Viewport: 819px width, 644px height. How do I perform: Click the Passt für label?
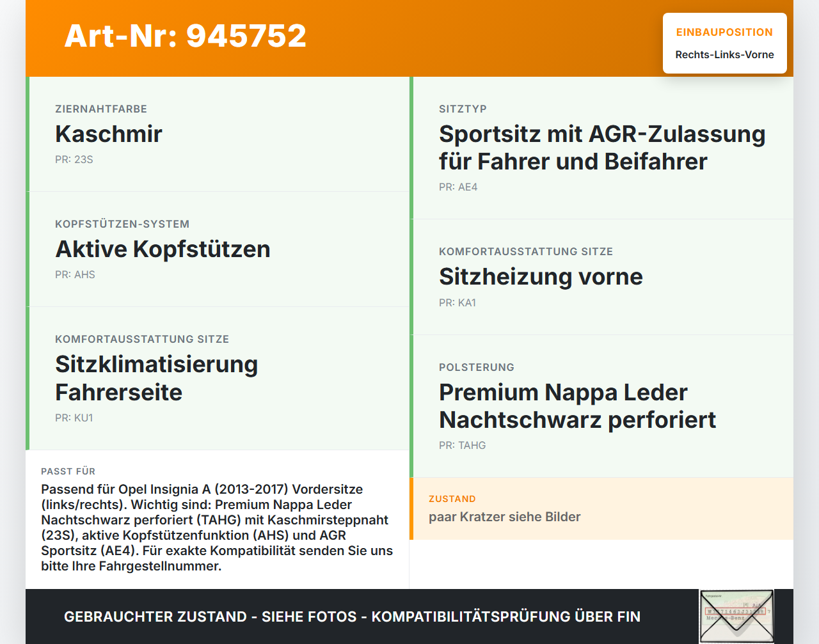(68, 471)
